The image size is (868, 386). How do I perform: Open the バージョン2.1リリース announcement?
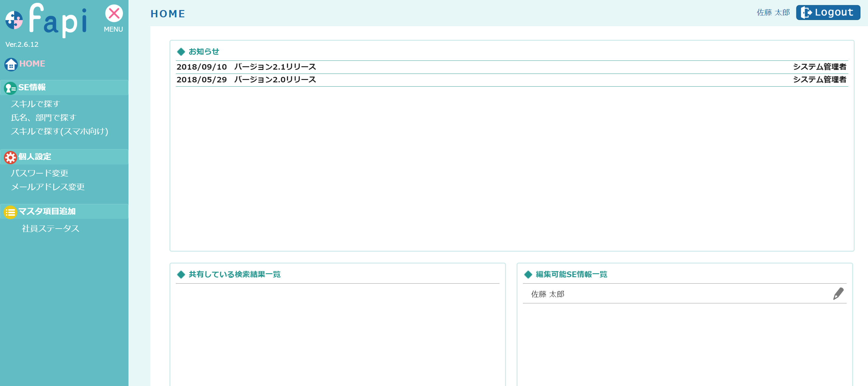click(x=275, y=67)
